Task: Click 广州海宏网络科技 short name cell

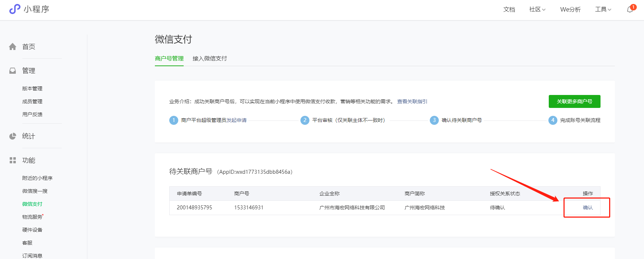Action: 425,208
